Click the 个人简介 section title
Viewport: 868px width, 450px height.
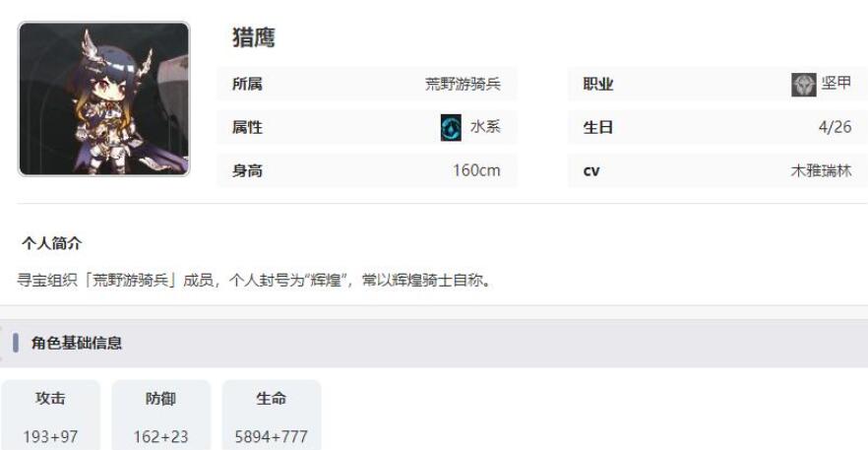click(x=52, y=243)
